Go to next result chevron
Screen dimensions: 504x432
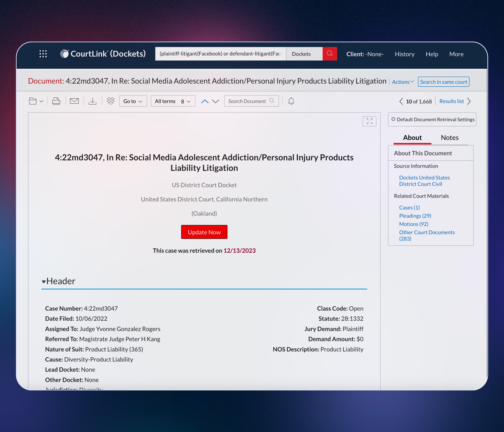pos(469,101)
